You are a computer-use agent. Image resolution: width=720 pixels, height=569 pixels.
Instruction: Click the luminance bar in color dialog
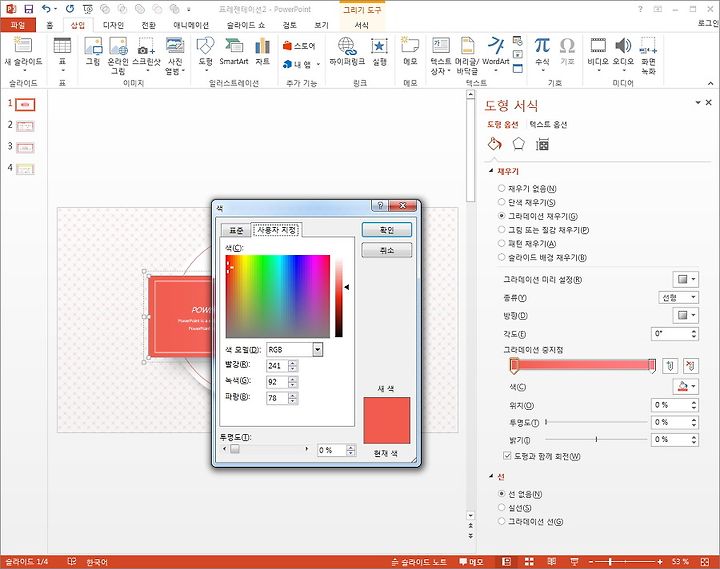click(338, 297)
